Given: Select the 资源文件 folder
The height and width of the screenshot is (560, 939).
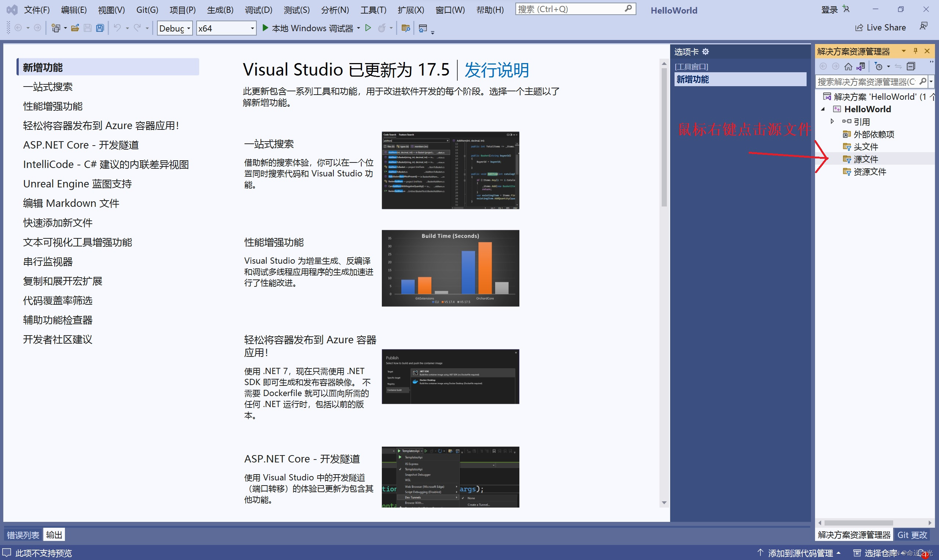Looking at the screenshot, I should point(869,172).
